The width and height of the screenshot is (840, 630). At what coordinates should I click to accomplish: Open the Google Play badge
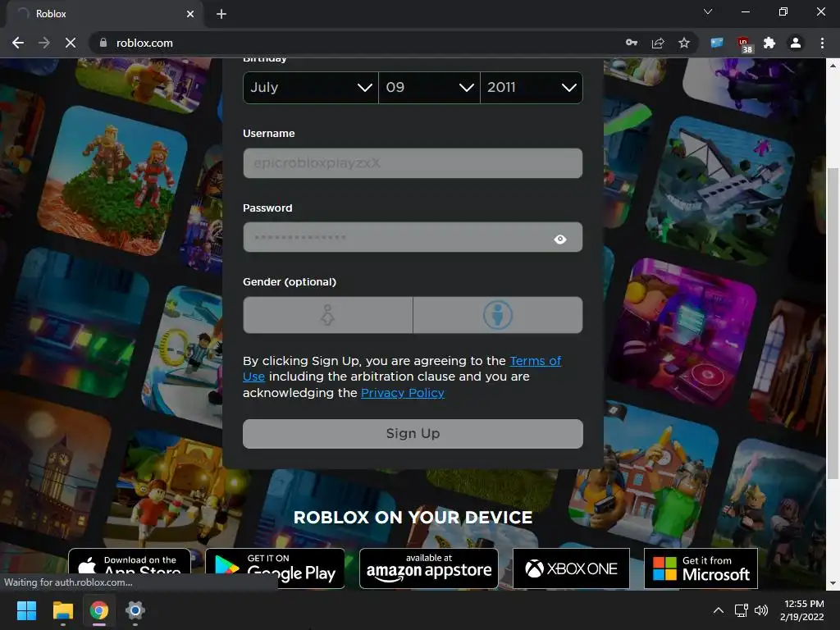pyautogui.click(x=275, y=568)
